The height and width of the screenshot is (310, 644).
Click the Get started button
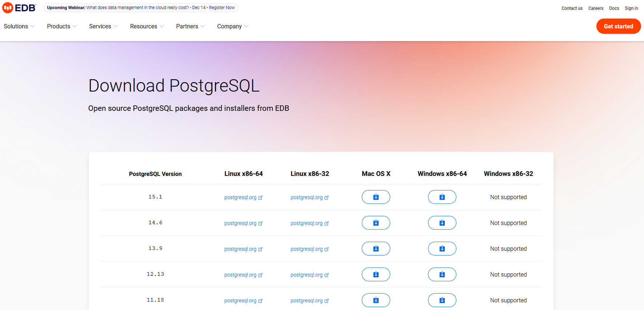[618, 26]
